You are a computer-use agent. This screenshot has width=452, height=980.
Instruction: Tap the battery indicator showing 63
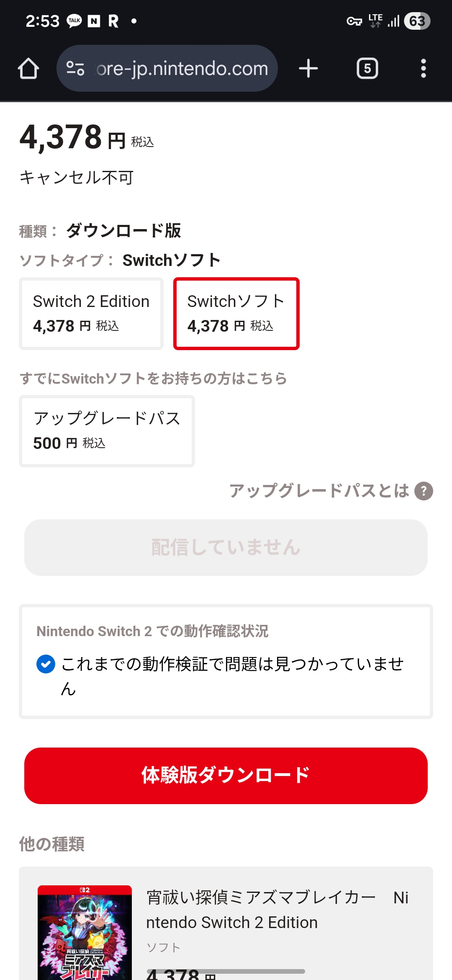point(417,21)
